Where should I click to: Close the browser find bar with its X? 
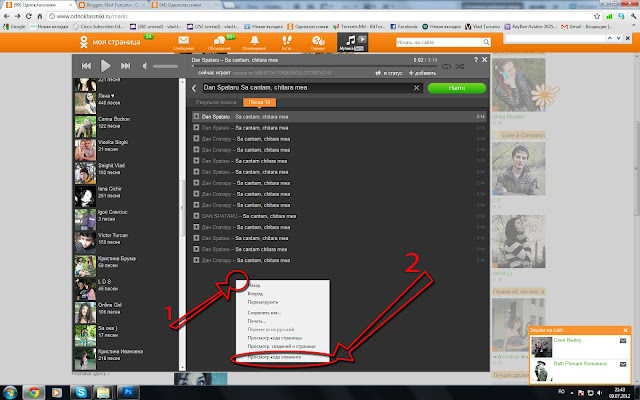628,38
